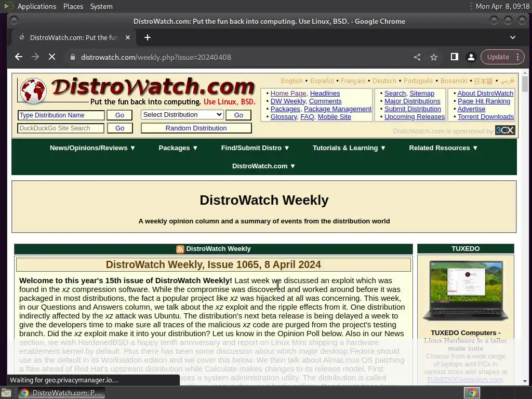532x399 pixels.
Task: Focus the DuckDuckGo Site Search field
Action: click(x=61, y=128)
